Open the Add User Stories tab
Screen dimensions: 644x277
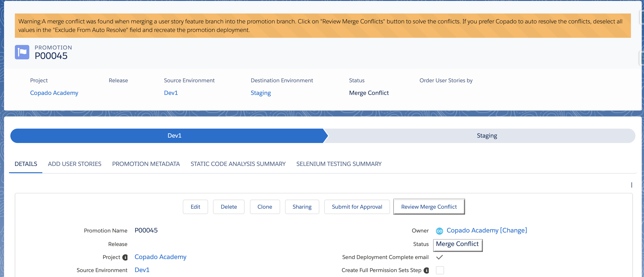tap(75, 164)
